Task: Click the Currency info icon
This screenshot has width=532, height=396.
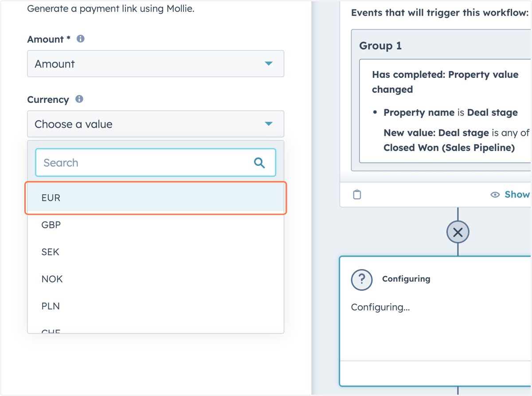Action: pos(79,99)
